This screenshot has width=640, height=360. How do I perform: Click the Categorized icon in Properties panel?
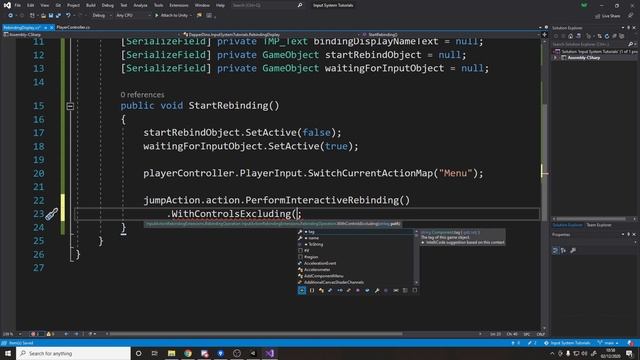coord(555,251)
